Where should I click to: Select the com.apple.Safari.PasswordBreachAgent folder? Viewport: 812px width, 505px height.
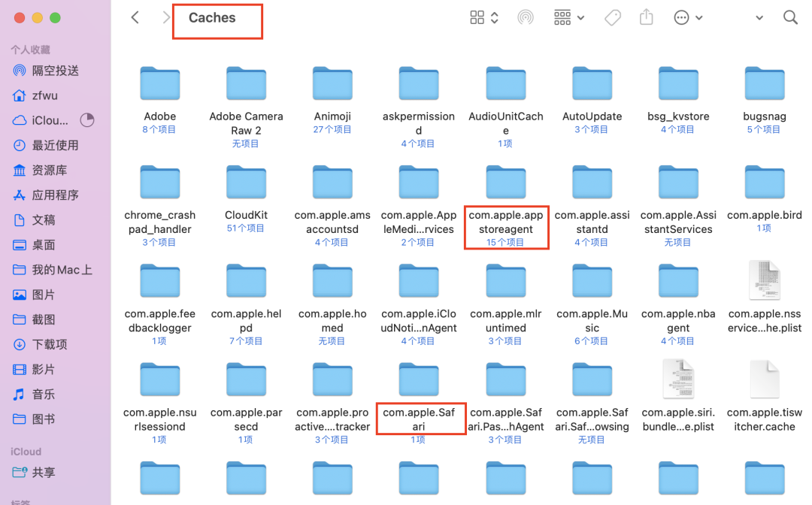pyautogui.click(x=506, y=380)
